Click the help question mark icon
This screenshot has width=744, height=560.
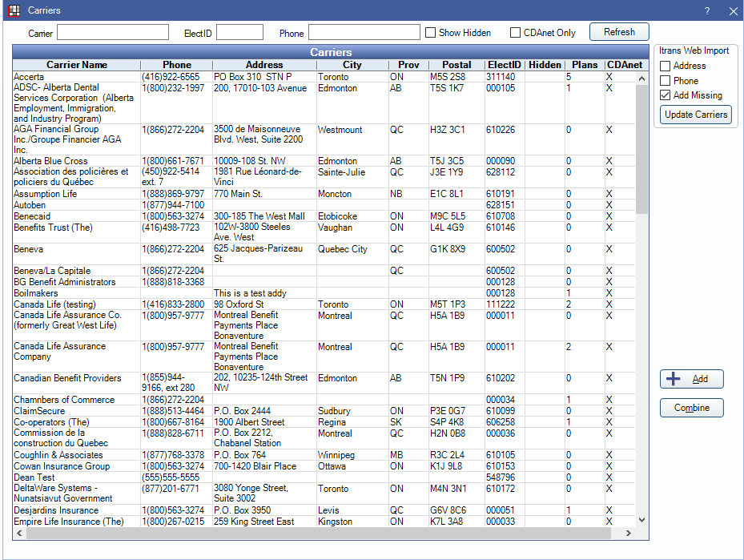coord(707,10)
